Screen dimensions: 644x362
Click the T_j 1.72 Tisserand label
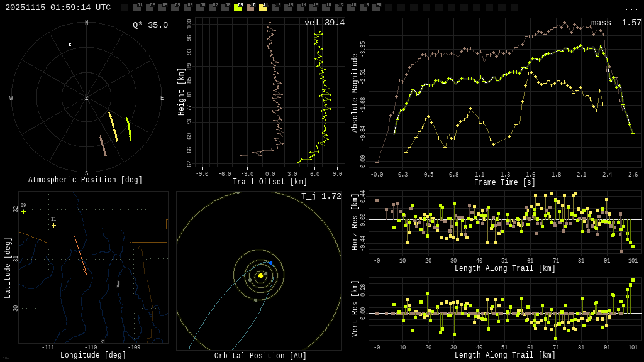(321, 196)
